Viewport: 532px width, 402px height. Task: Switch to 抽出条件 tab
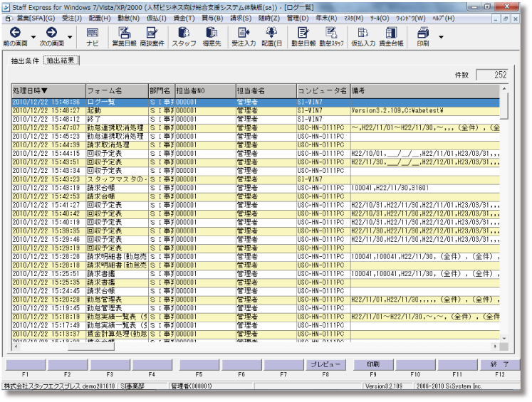[25, 61]
